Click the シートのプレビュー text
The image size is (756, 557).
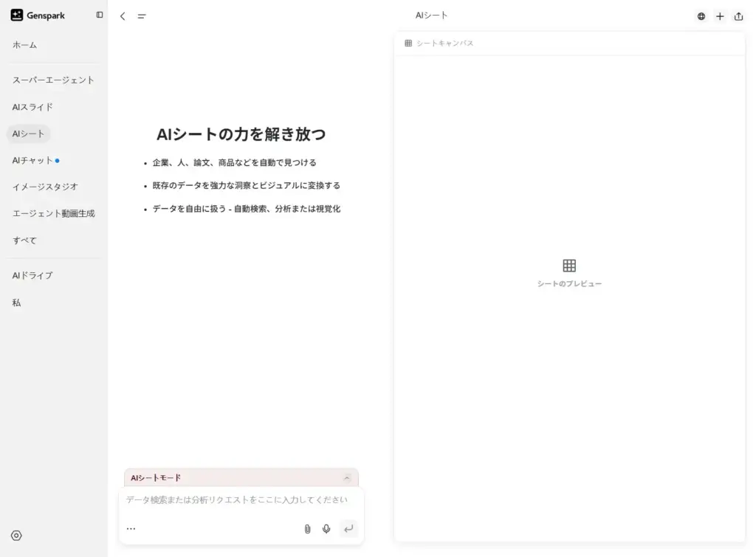pyautogui.click(x=569, y=284)
